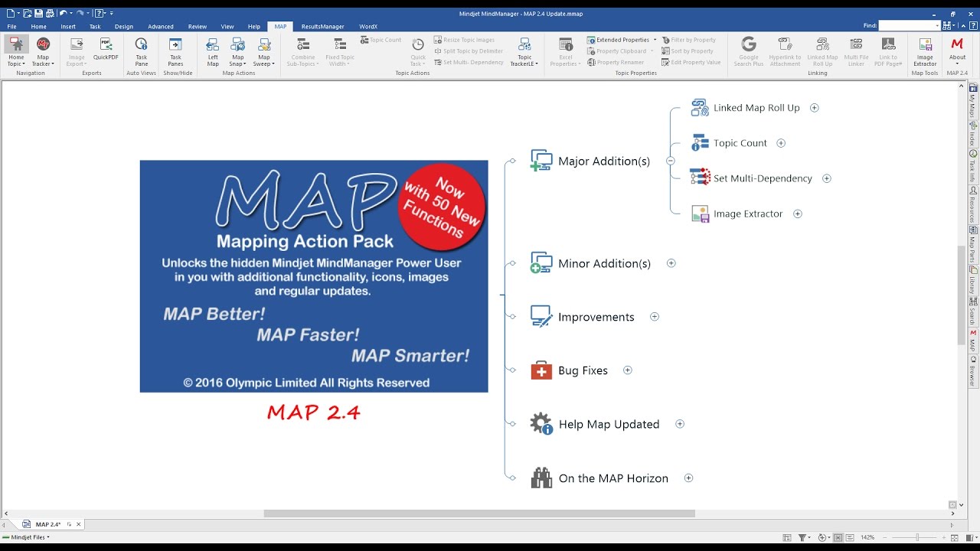Expand the Improvements topic
Screen dimensions: 980x551
point(655,317)
